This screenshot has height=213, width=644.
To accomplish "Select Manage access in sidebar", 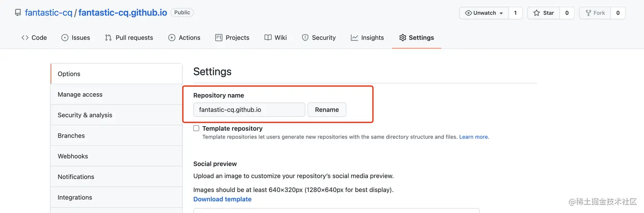I will (80, 95).
